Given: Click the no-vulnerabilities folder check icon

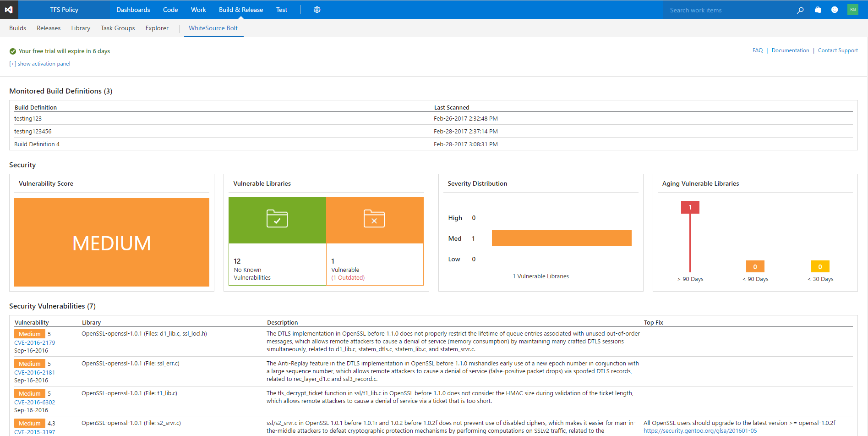Looking at the screenshot, I should tap(277, 219).
